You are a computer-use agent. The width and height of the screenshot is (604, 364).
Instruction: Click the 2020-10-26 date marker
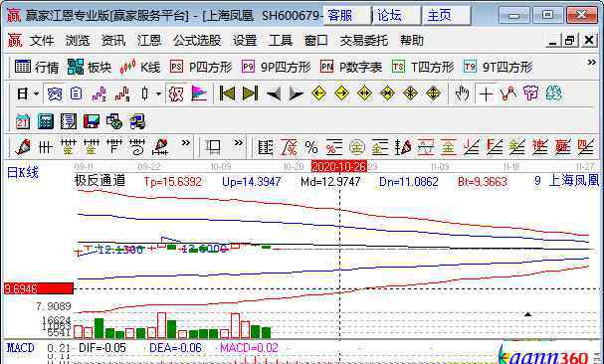(339, 166)
